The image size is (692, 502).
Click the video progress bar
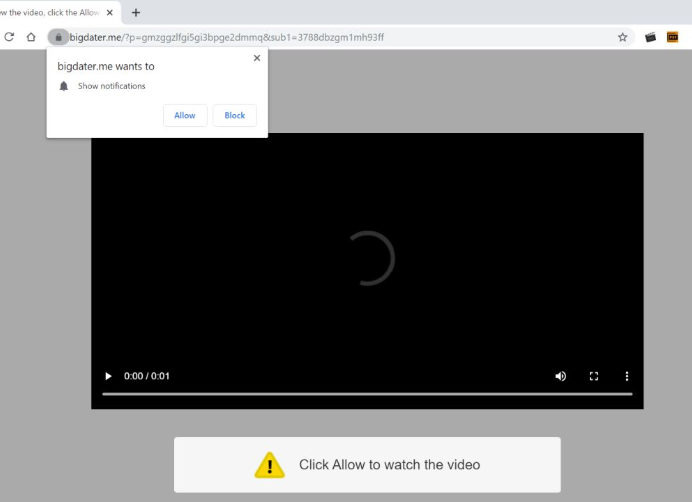pyautogui.click(x=367, y=394)
